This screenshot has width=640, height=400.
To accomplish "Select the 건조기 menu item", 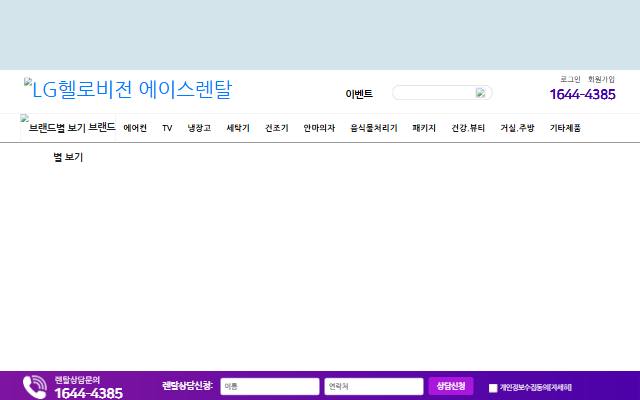I will pos(277,128).
